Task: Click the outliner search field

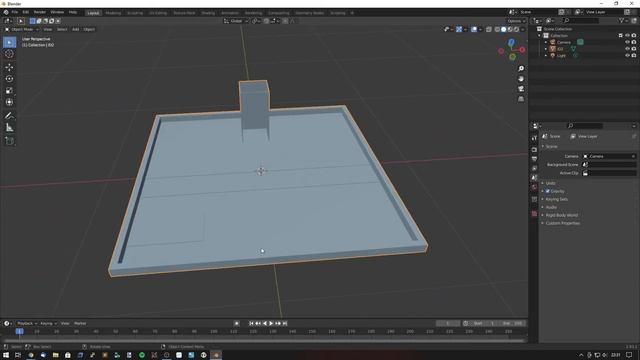Action: [580, 20]
